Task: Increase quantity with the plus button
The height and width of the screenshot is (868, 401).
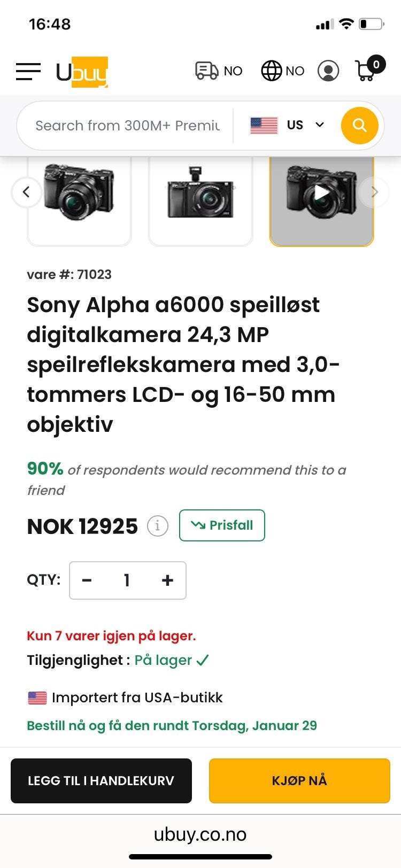Action: 167,580
